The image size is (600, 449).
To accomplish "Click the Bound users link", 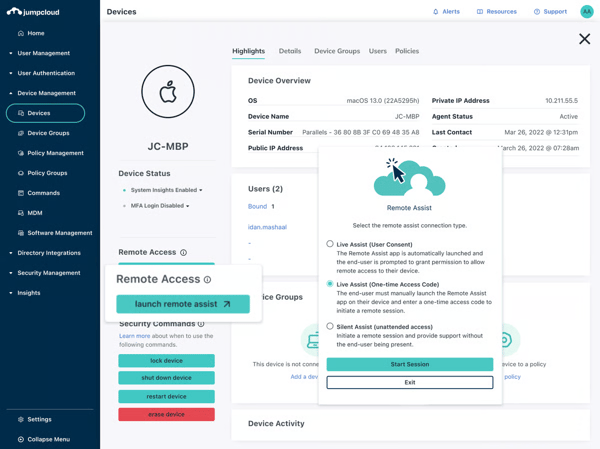I will coord(257,206).
